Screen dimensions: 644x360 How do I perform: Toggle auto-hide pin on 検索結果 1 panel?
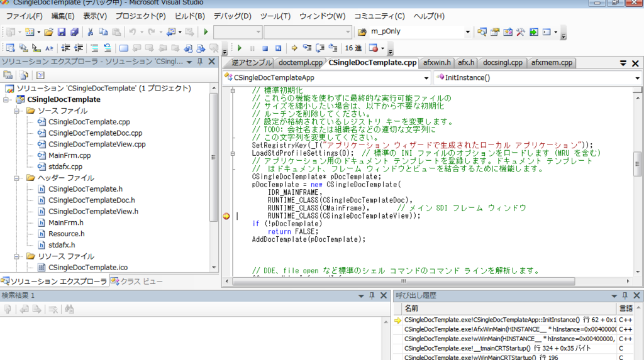(372, 295)
